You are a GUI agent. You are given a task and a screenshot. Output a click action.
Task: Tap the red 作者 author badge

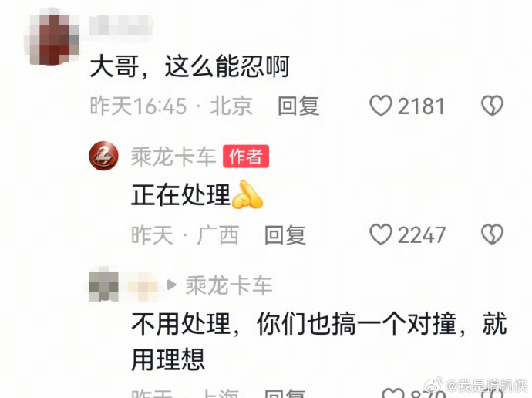[246, 157]
